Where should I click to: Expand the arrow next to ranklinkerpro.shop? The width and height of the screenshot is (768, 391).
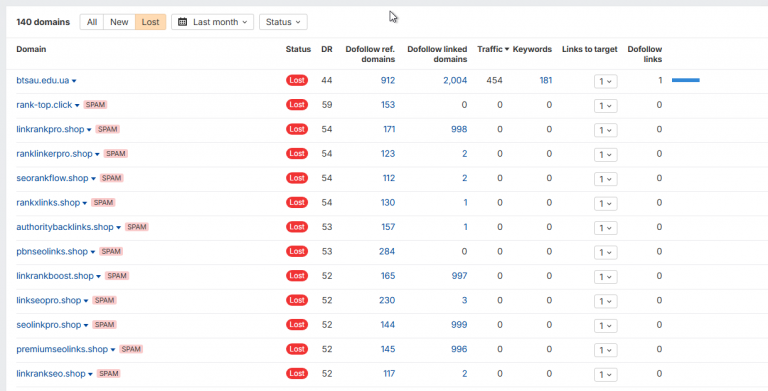(97, 154)
